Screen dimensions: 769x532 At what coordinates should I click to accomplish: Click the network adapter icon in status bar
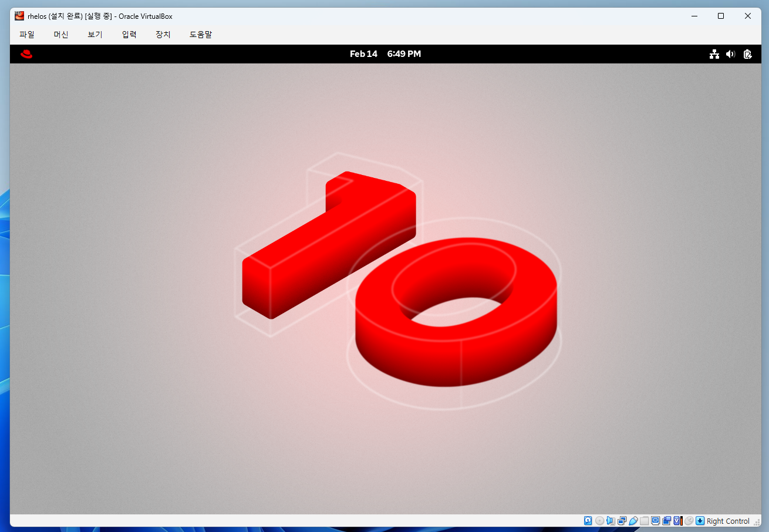pos(622,521)
